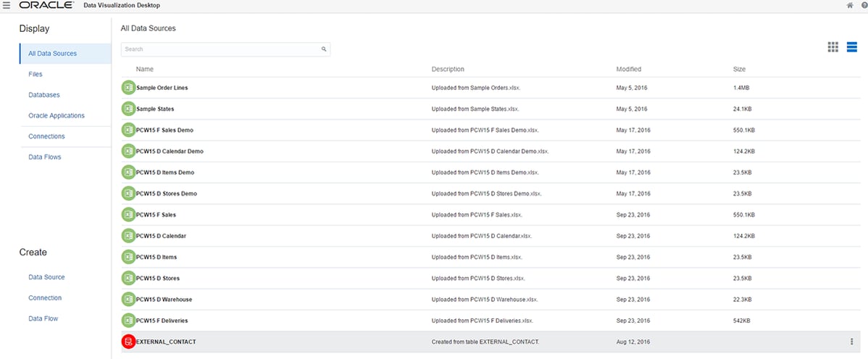Viewport: 868px width, 359px height.
Task: Open the help question mark icon
Action: click(x=864, y=5)
